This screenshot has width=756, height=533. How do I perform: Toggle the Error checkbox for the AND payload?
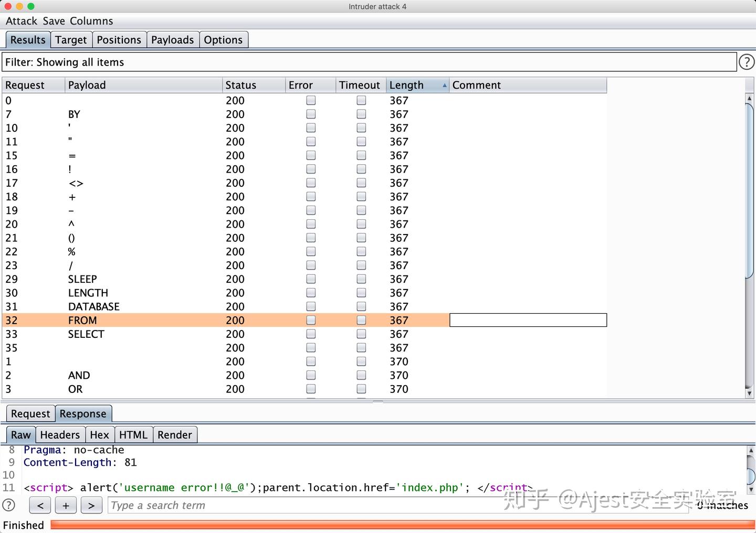[311, 375]
